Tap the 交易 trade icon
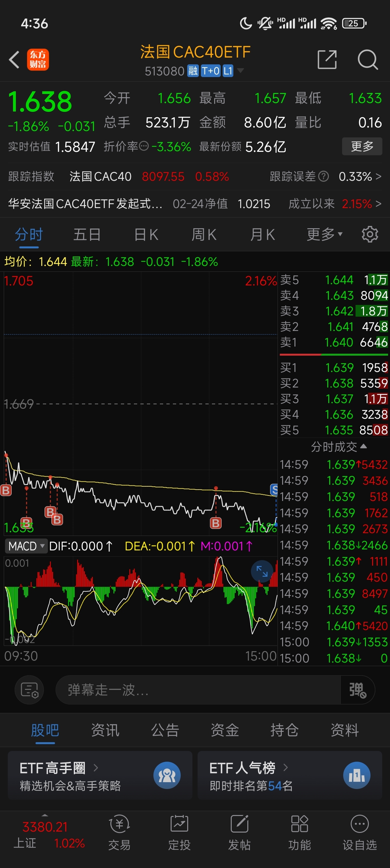390x868 pixels. click(x=120, y=824)
